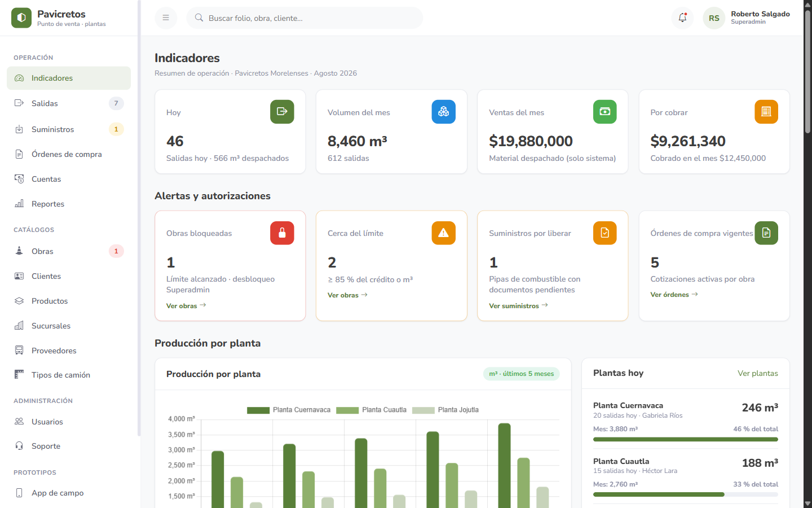The height and width of the screenshot is (508, 812).
Task: Open the Indicadores page in sidebar
Action: coord(69,78)
